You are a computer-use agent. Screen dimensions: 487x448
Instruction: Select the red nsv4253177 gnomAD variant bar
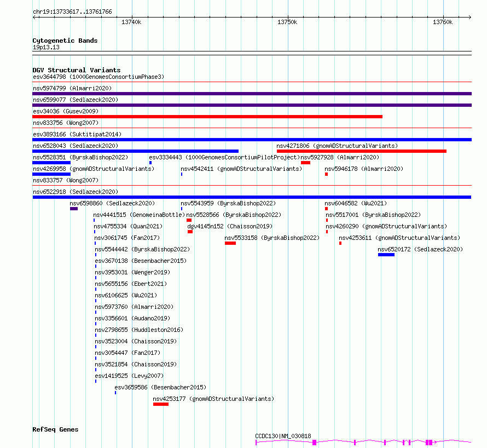click(x=161, y=404)
